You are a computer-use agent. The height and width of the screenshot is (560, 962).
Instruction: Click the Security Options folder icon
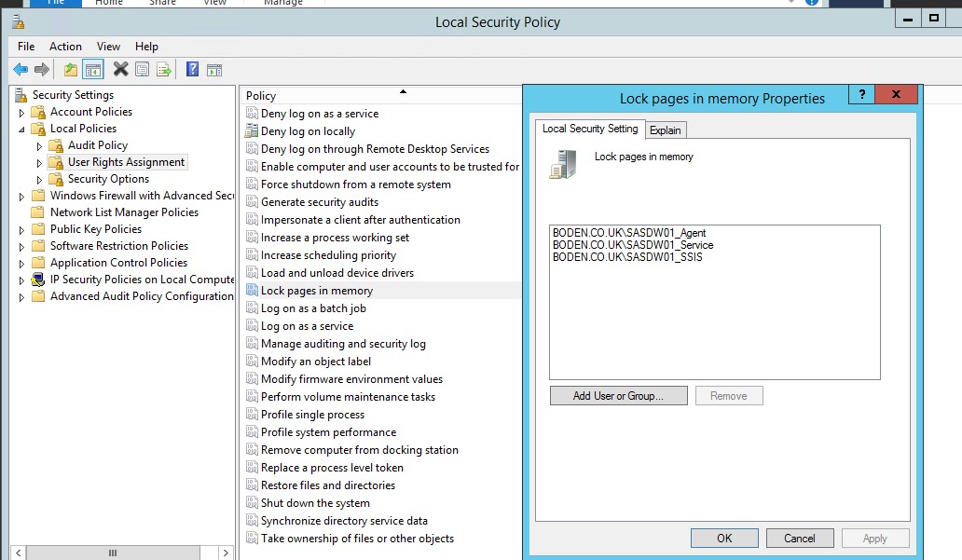tap(56, 179)
